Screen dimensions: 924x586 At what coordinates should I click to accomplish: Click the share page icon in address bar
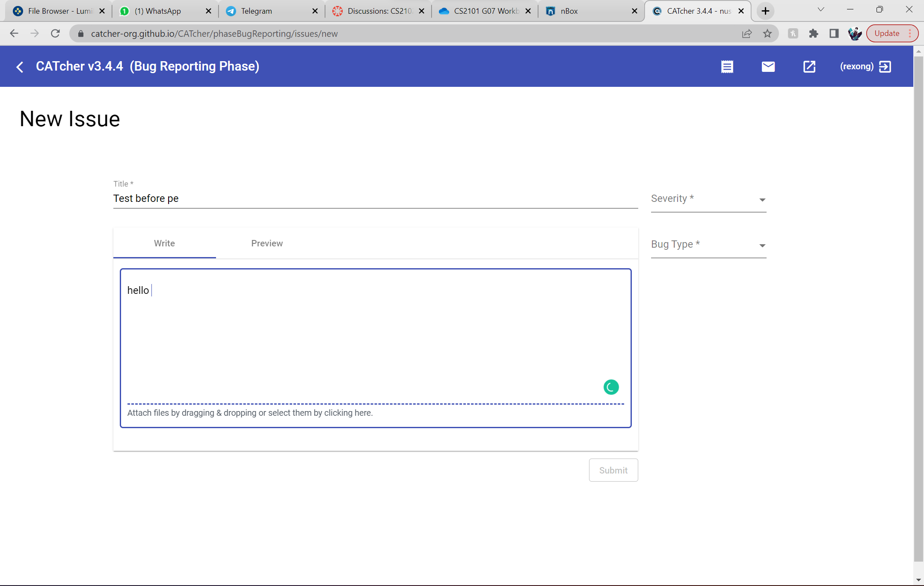click(747, 33)
